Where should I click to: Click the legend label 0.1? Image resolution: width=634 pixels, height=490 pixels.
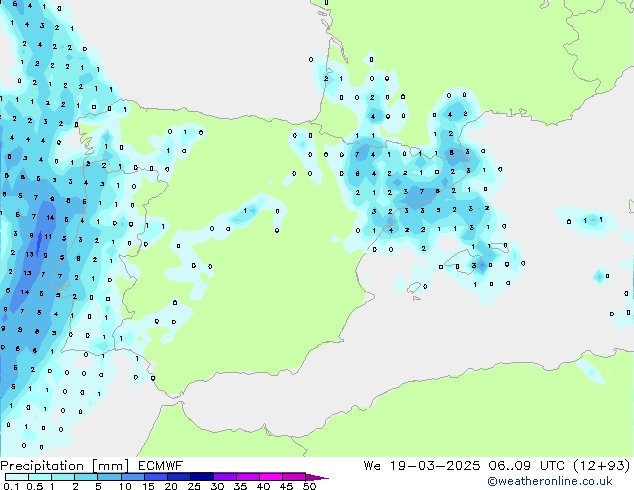[x=11, y=486]
